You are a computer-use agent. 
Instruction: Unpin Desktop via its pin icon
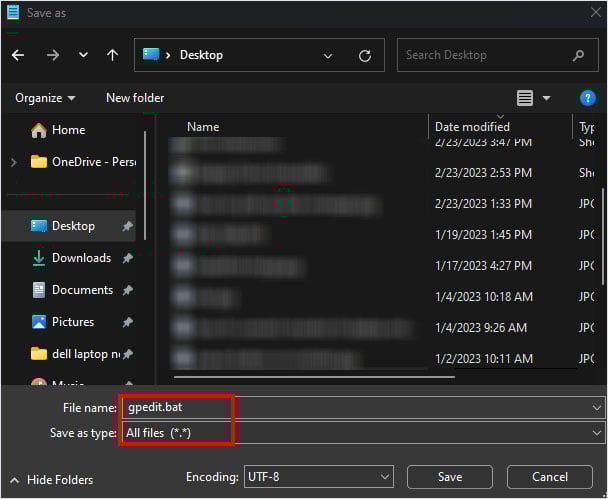pos(128,226)
